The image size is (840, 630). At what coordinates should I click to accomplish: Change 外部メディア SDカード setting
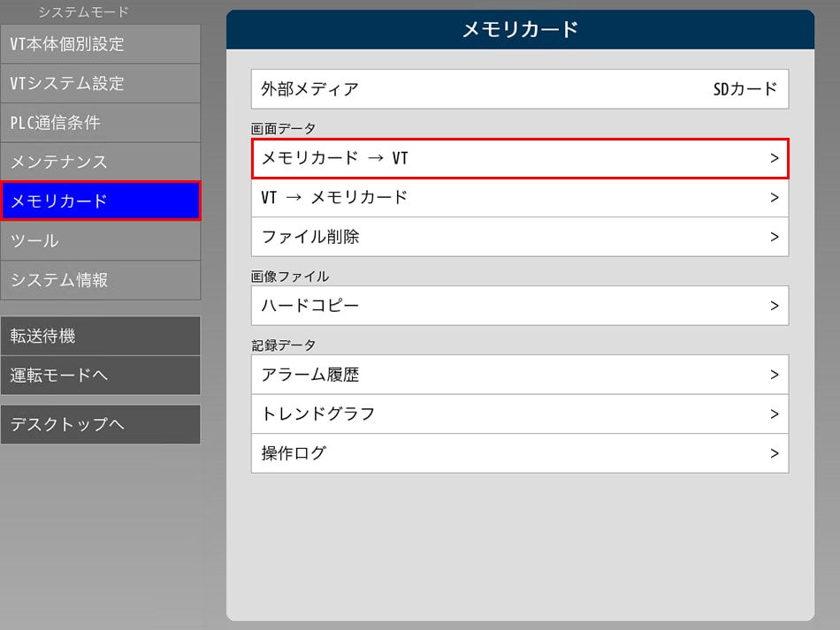(x=519, y=89)
